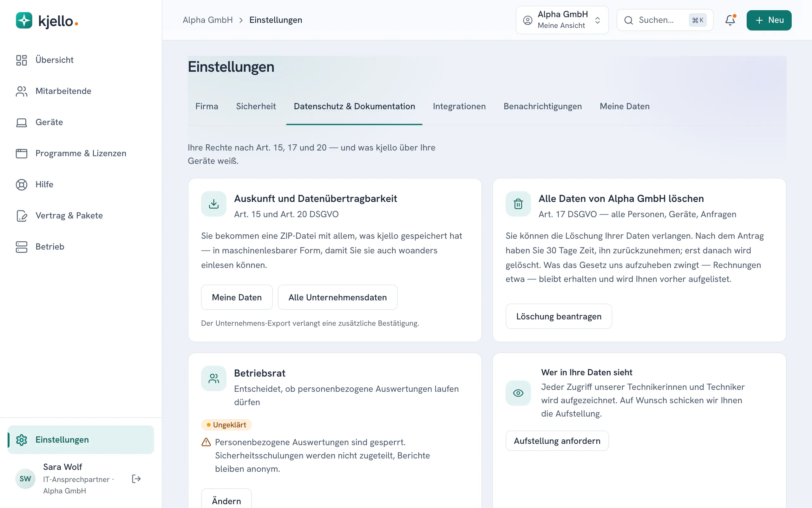Switch to the Meine Daten tab
Screen dimensions: 812x508
pyautogui.click(x=625, y=106)
